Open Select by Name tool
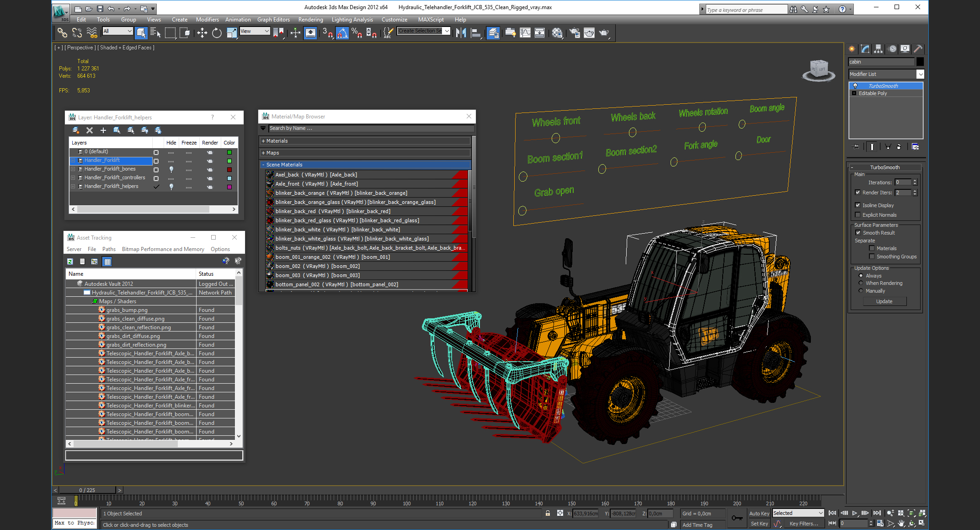Image resolution: width=980 pixels, height=530 pixels. click(155, 32)
